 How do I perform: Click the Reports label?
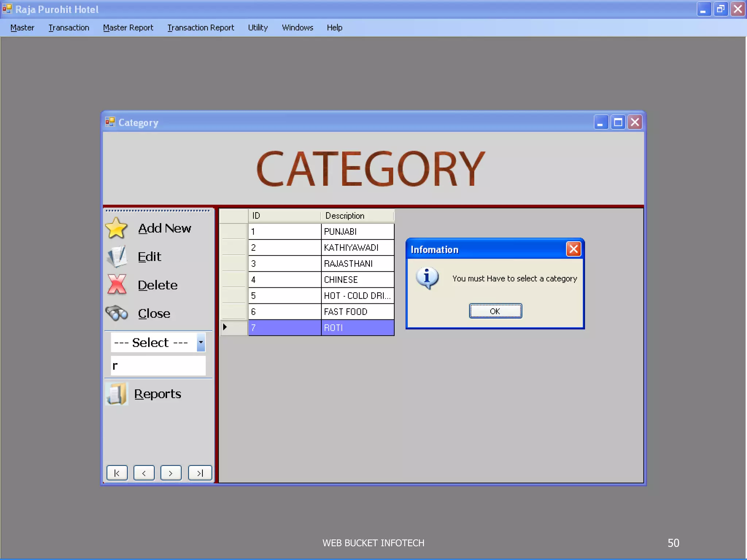(158, 394)
